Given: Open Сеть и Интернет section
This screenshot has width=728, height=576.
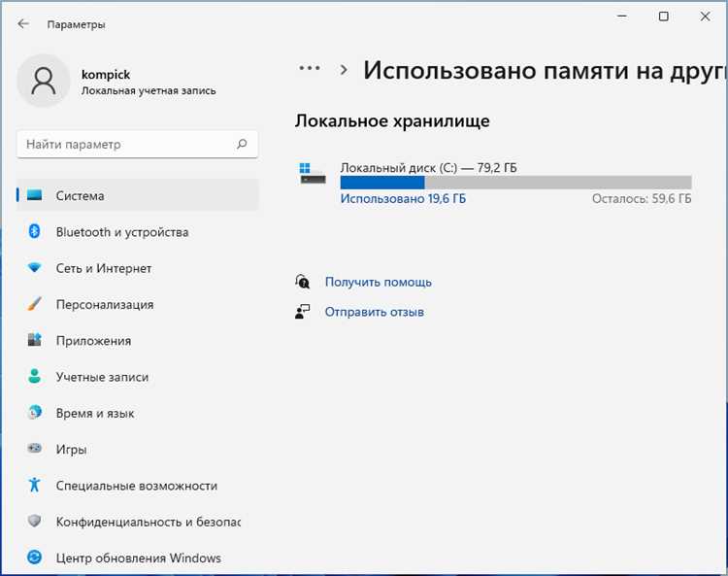Looking at the screenshot, I should coord(138,268).
